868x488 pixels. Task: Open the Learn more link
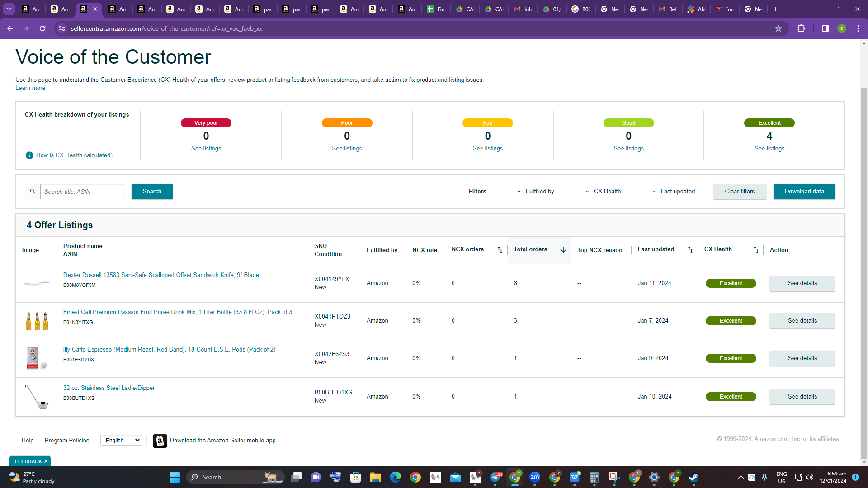pos(30,88)
